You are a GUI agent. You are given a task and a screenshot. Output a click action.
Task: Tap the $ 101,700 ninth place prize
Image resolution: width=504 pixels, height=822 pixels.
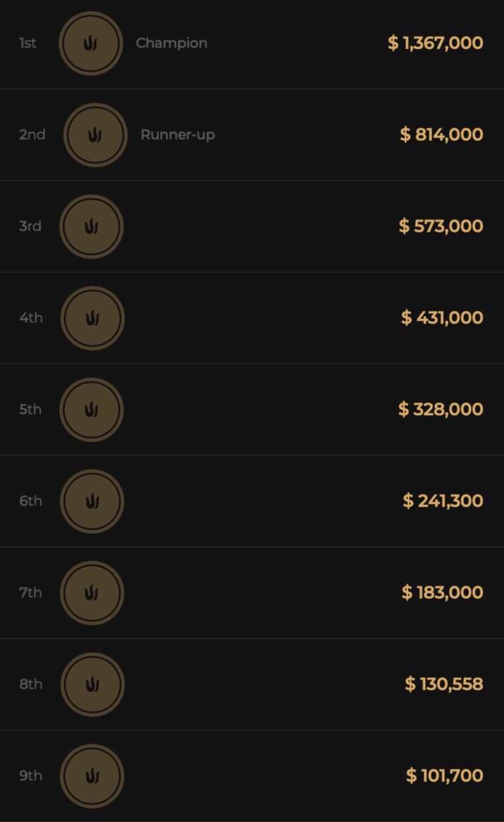coord(444,776)
